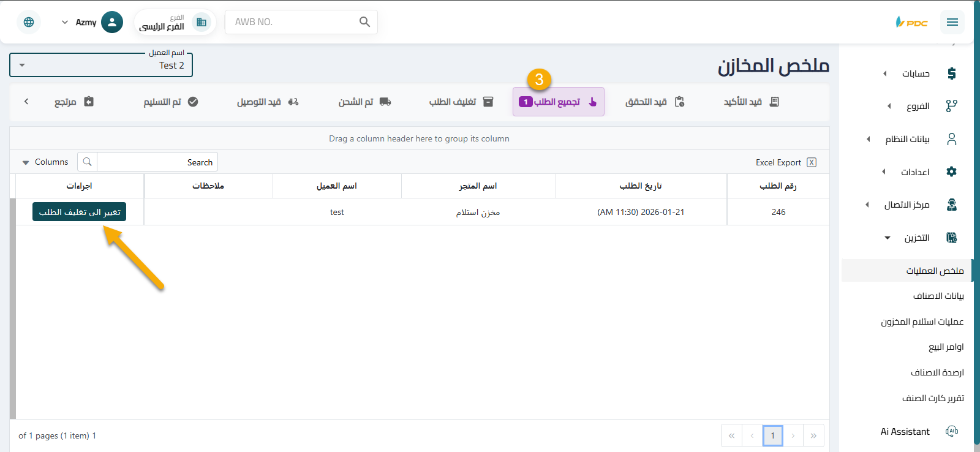Toggle the hamburger sidebar menu

(x=952, y=22)
